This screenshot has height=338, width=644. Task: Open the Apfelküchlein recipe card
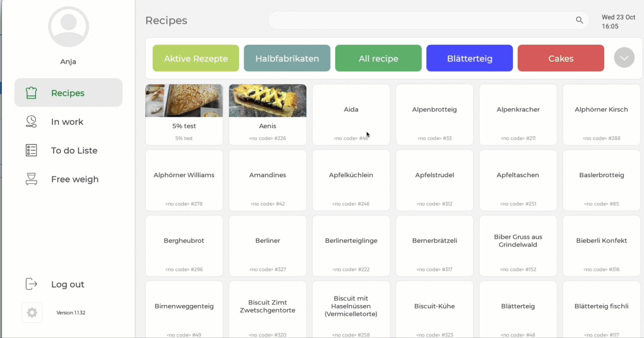[x=351, y=180]
